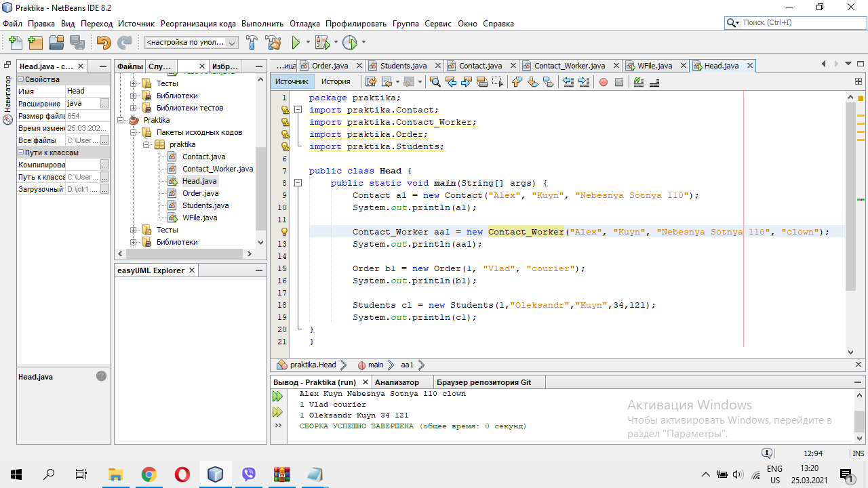
Task: Open the Отладка menu
Action: point(304,23)
